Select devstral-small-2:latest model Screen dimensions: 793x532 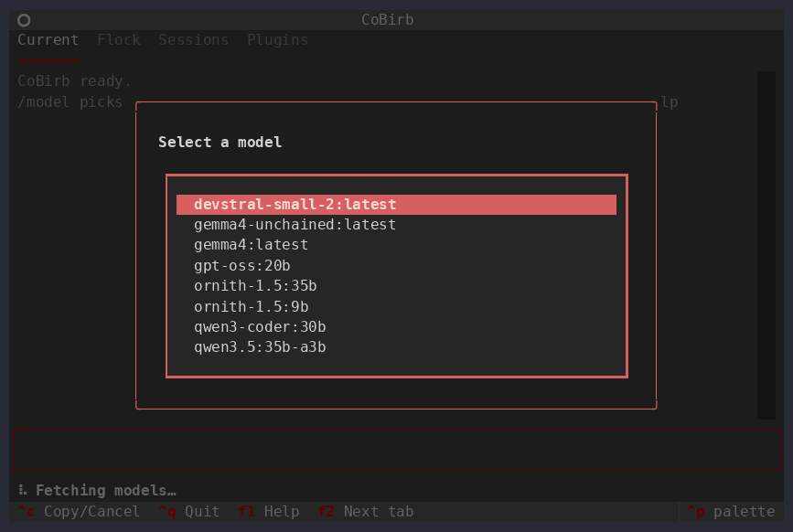click(396, 205)
